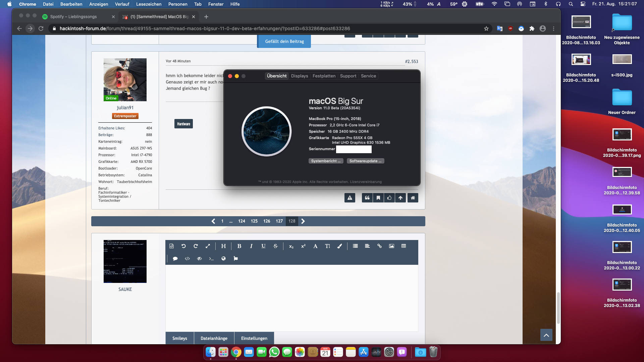Open the Dateianhänge tab
The image size is (644, 362).
214,338
